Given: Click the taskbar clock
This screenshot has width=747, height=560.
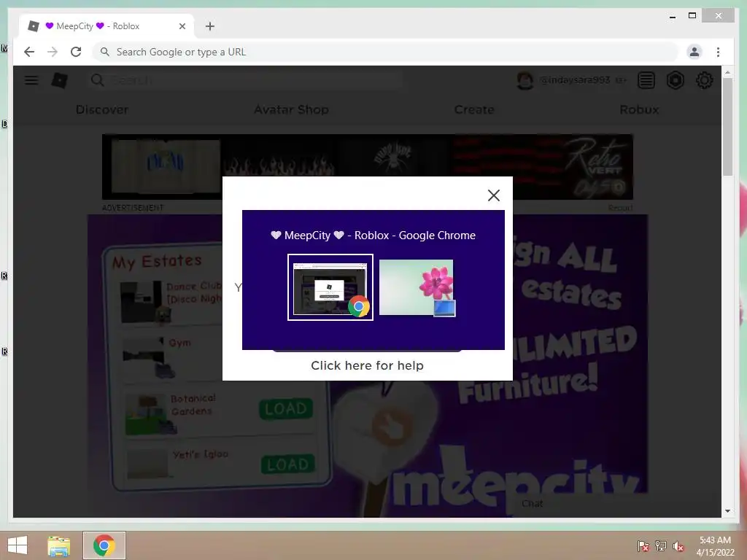Looking at the screenshot, I should 715,546.
